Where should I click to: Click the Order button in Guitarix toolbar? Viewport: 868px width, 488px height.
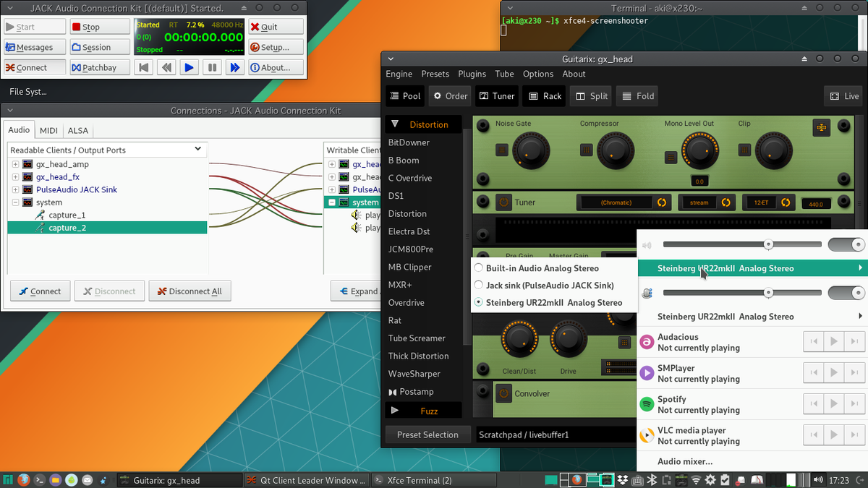450,95
